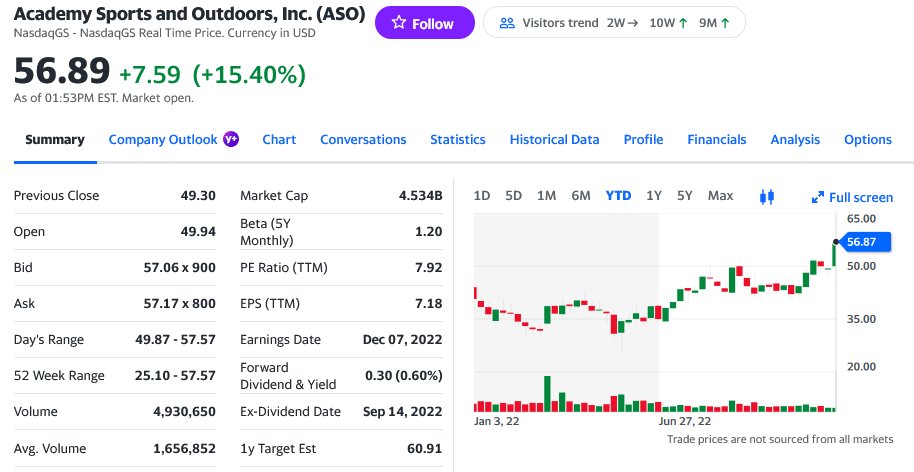Click the Full screen expand arrows icon
This screenshot has height=472, width=914.
pos(818,198)
